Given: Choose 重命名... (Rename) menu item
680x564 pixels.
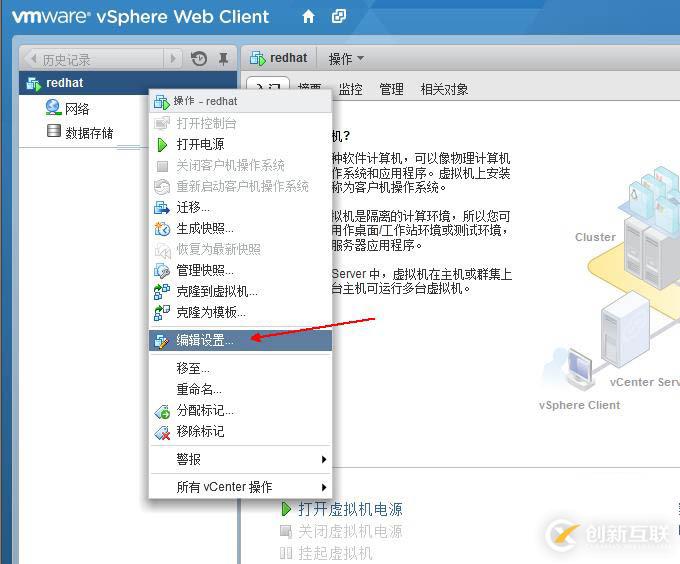Looking at the screenshot, I should [x=241, y=389].
